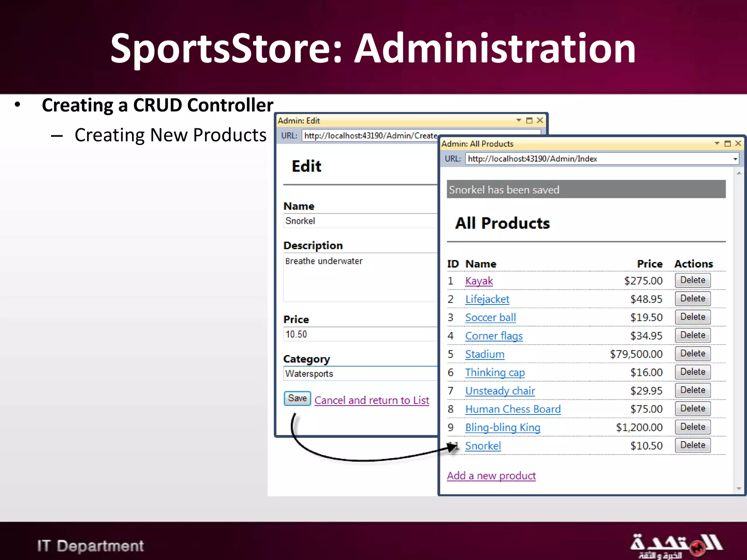Delete the Lifejacket row
747x560 pixels.
coord(693,299)
